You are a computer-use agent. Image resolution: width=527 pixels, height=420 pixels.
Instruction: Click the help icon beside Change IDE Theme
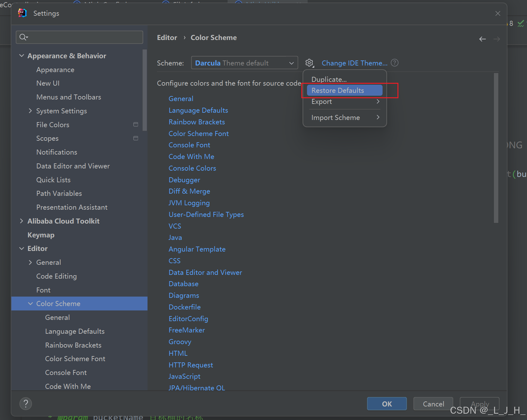[x=395, y=63]
